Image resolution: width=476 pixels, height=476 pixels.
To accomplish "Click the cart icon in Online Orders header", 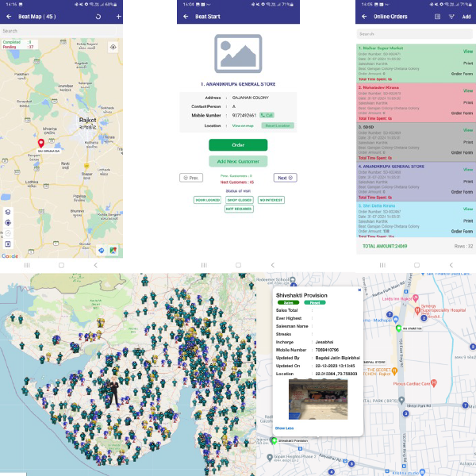I will (451, 17).
